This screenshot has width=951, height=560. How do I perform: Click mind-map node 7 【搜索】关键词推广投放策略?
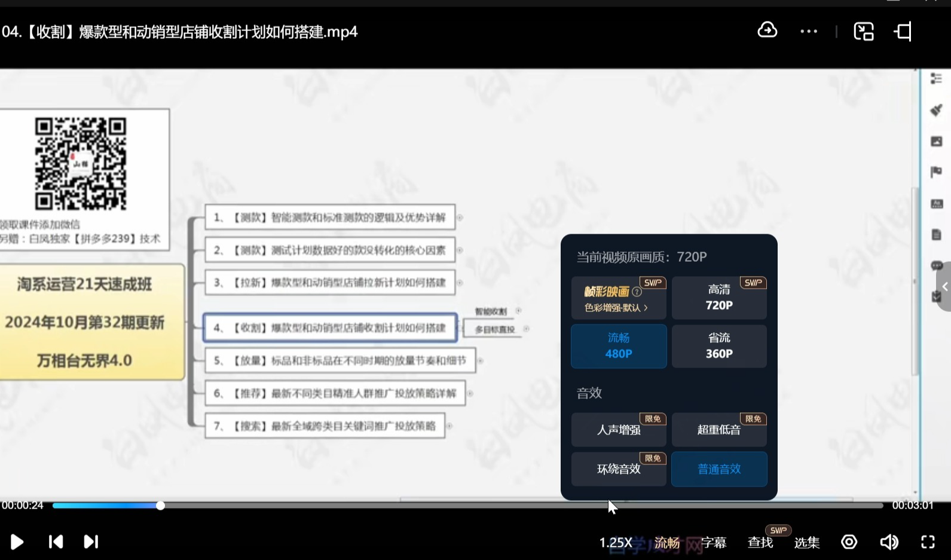325,426
